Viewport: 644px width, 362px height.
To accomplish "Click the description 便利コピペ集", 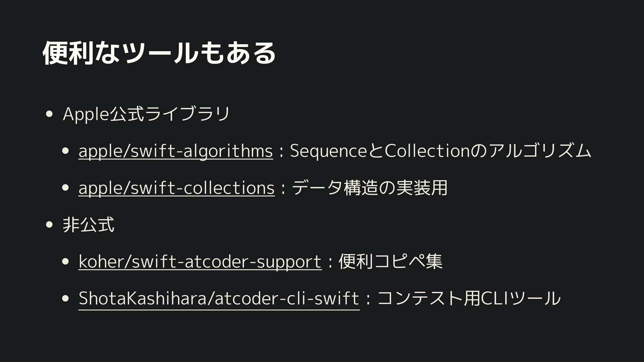I will [390, 262].
